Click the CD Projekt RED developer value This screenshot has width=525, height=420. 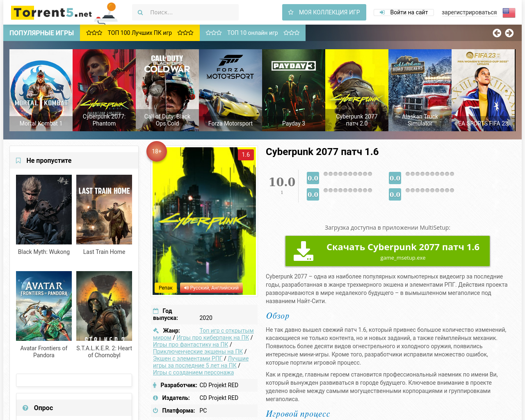[x=219, y=385]
